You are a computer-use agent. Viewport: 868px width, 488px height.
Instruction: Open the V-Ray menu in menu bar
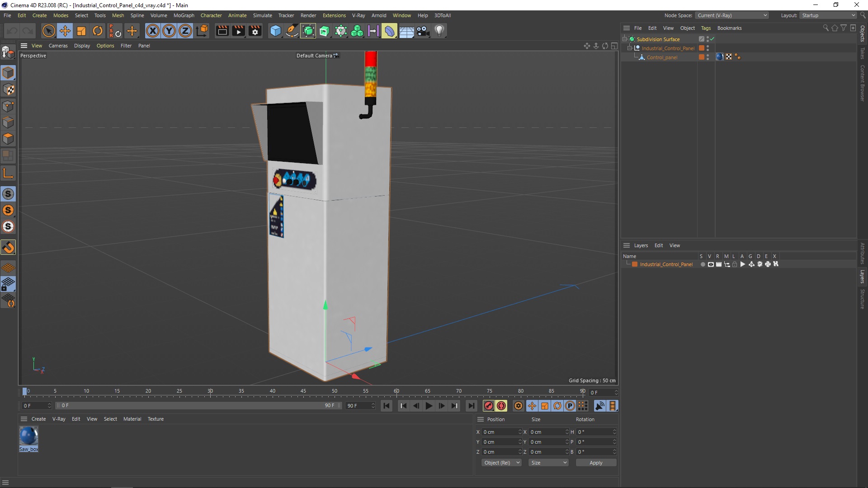click(x=358, y=15)
